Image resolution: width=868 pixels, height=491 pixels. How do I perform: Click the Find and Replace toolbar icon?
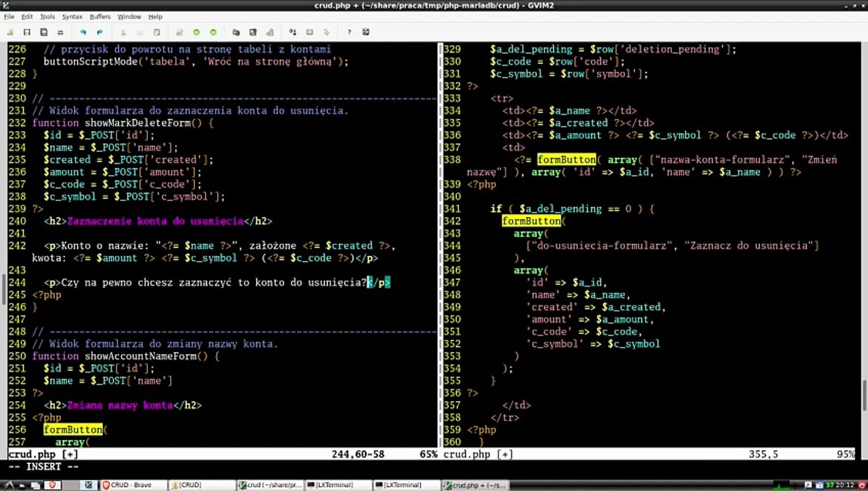click(179, 32)
